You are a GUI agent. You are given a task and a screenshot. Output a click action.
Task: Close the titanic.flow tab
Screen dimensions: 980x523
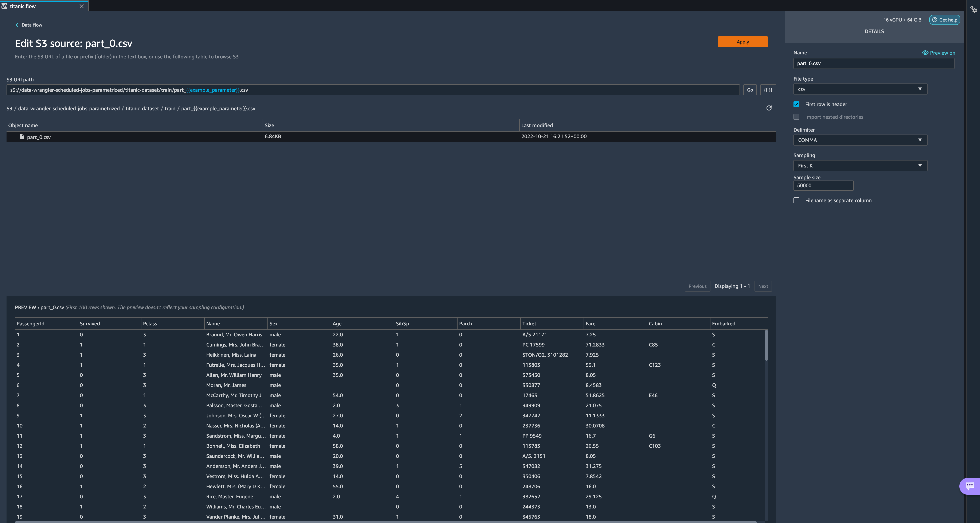81,6
